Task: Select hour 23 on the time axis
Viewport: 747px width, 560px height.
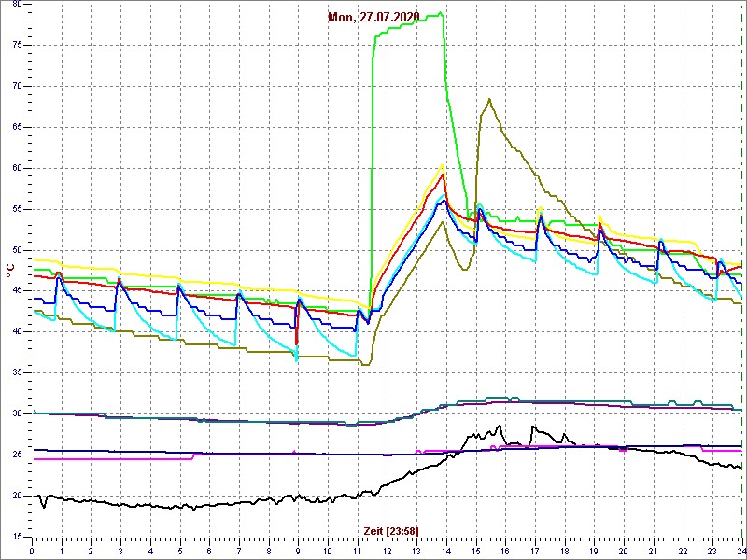Action: tap(712, 550)
